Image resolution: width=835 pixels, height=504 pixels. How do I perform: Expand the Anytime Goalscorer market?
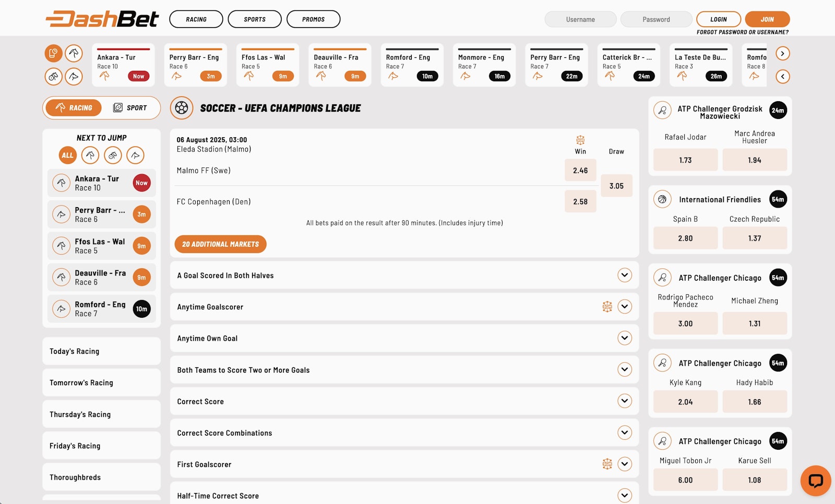click(x=624, y=307)
